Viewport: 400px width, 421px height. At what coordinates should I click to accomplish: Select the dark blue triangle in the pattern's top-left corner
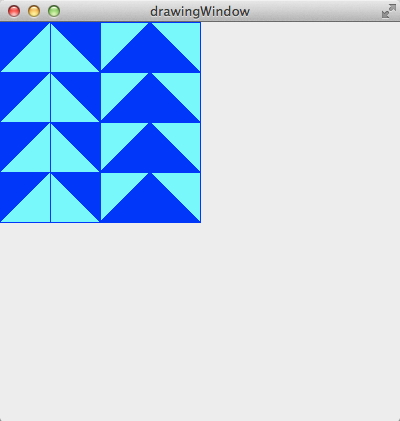pos(17,38)
